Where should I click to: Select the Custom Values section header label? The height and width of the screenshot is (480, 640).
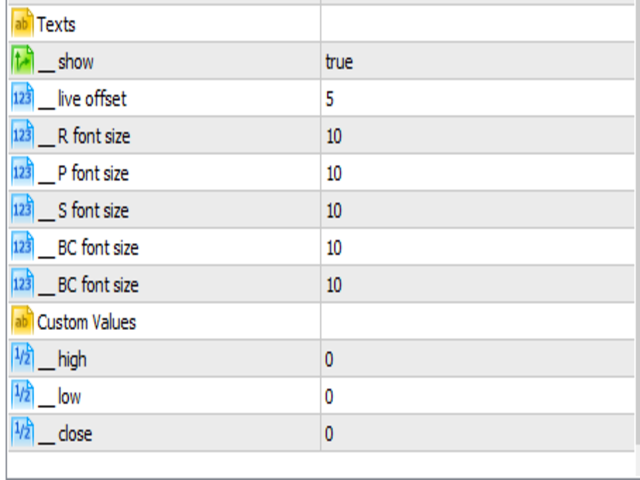86,322
